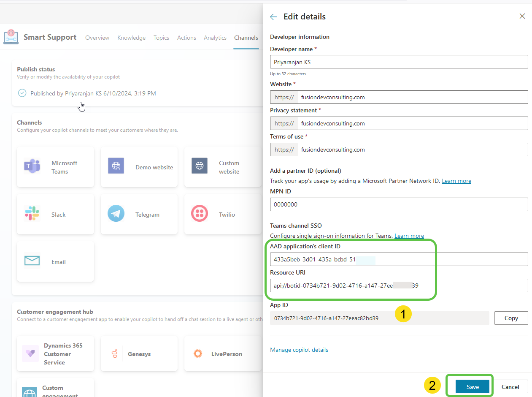
Task: Open the Telegram channel
Action: (139, 214)
